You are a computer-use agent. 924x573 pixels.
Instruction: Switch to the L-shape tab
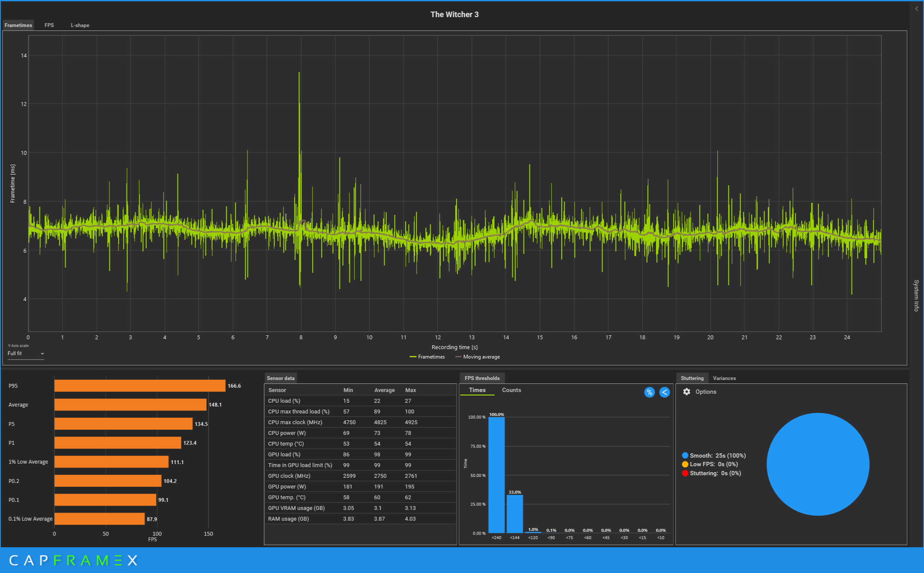[x=80, y=25]
